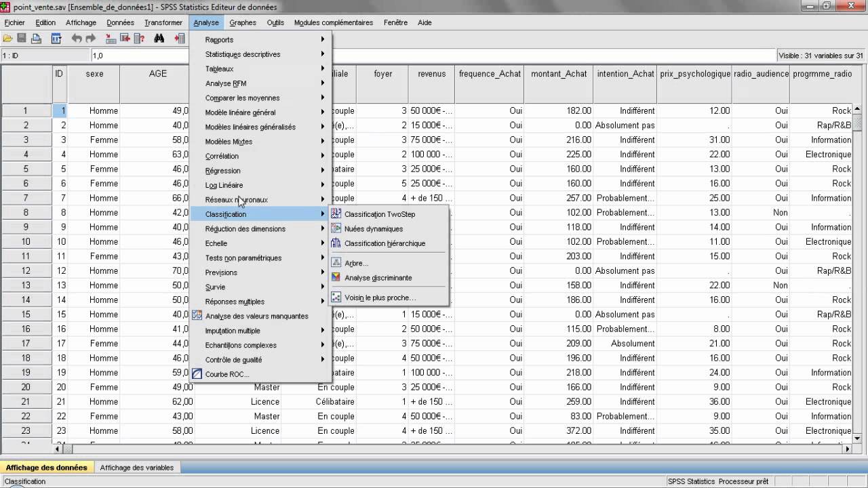Select Classification hiérarchique from the submenu
The image size is (868, 488).
(x=389, y=243)
